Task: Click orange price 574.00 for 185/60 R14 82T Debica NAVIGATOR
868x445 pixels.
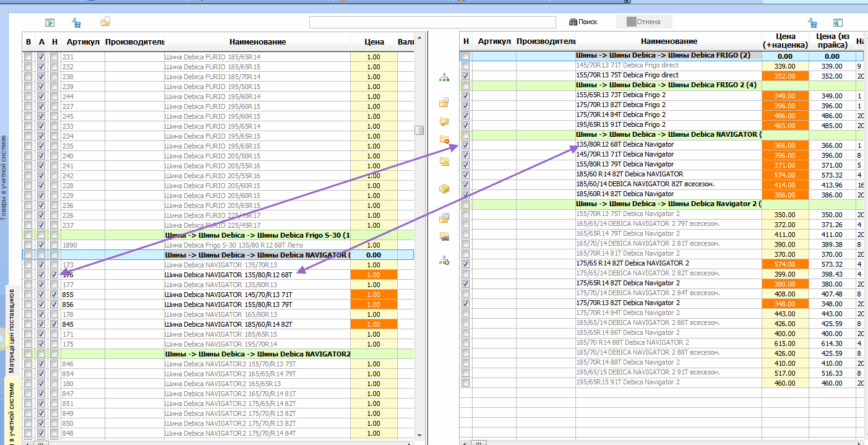Action: tap(785, 175)
